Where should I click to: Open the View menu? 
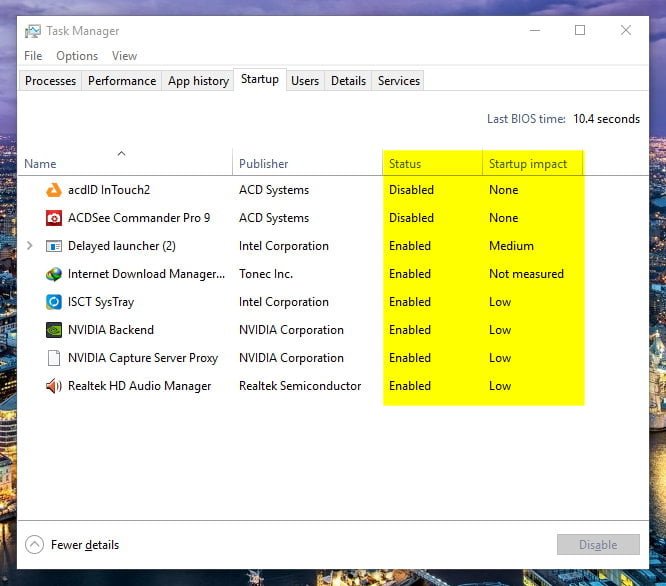pos(124,56)
